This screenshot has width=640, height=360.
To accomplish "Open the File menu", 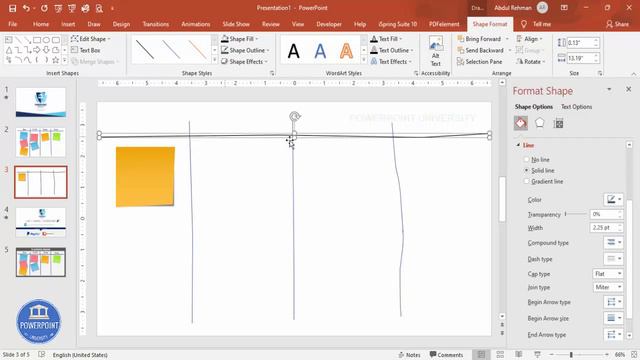I will click(x=13, y=24).
